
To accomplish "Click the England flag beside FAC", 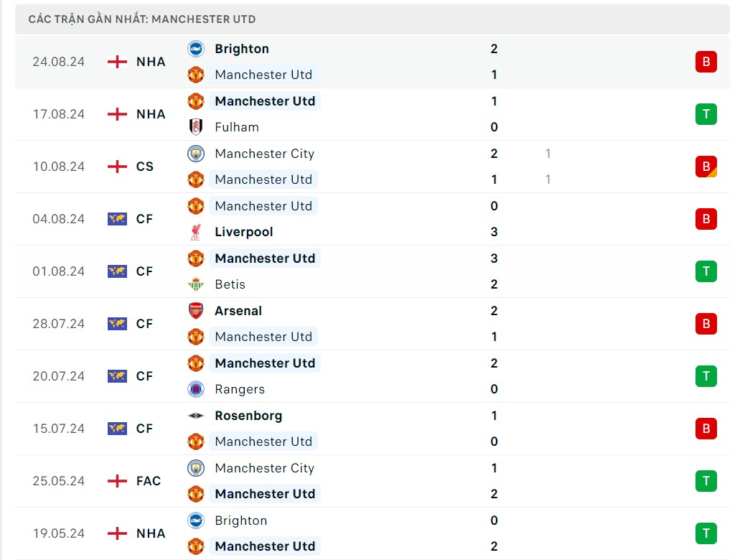I will tap(117, 481).
